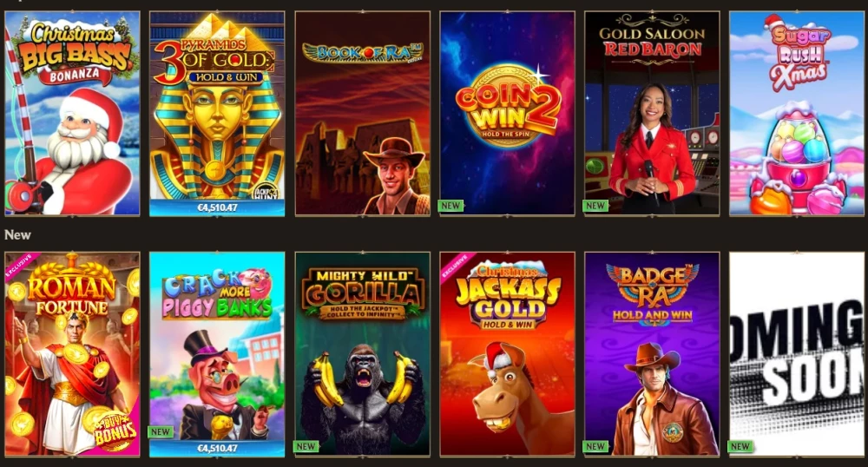Open Coin Win 2 Hold the Spin
Viewport: 868px width, 467px height.
point(508,114)
